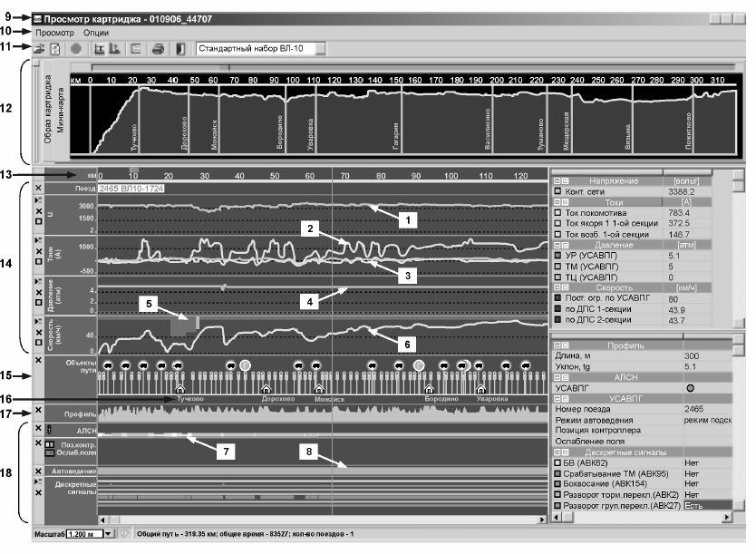Click the exit door toolbar icon
Screen dimensions: 756x554
point(180,49)
